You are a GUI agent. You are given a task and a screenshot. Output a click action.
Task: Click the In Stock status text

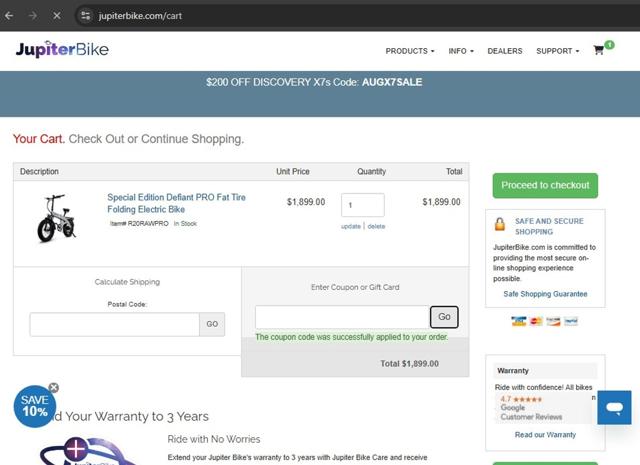tap(185, 224)
